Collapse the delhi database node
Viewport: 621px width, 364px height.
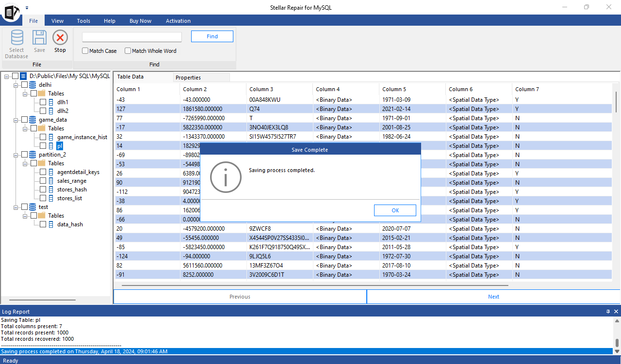pos(16,85)
